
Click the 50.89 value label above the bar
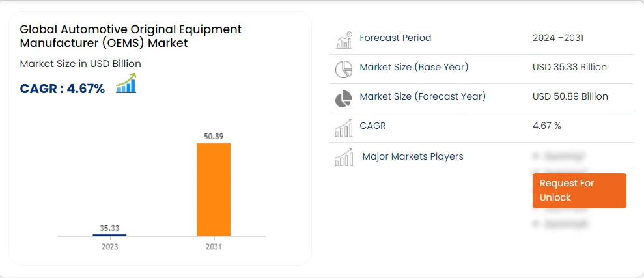pyautogui.click(x=214, y=136)
